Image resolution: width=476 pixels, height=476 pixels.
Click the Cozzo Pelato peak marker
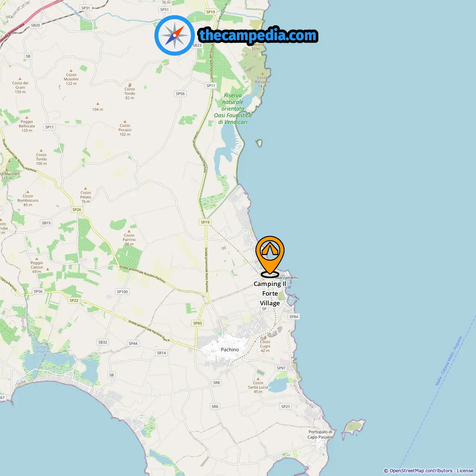[86, 189]
